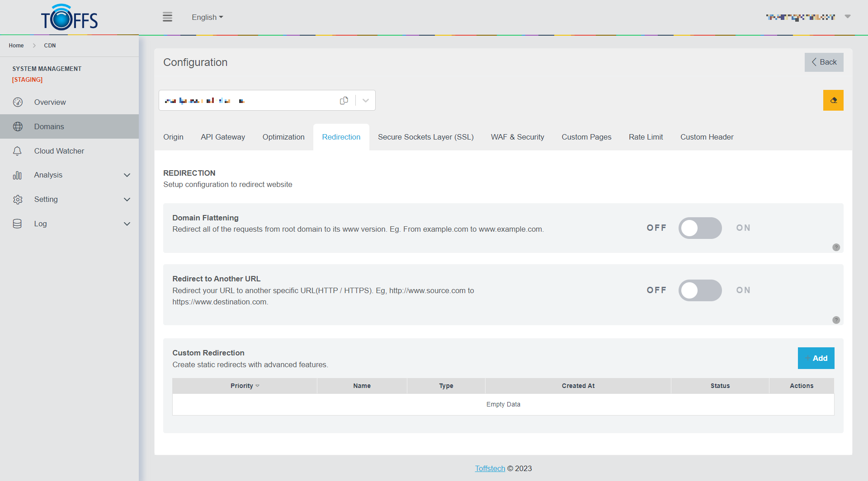Screen dimensions: 868x481
Task: Enable the Domain Flattening toggle
Action: coord(700,228)
